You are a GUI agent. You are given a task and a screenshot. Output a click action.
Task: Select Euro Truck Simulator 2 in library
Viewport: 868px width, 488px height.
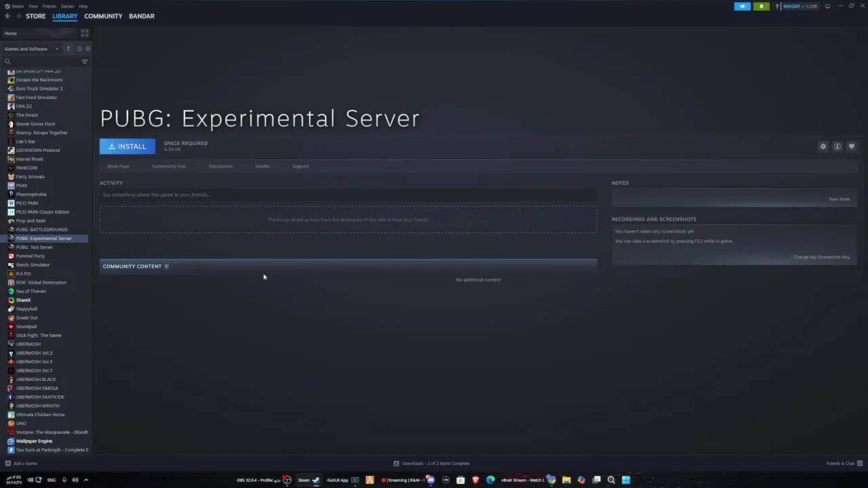[39, 89]
